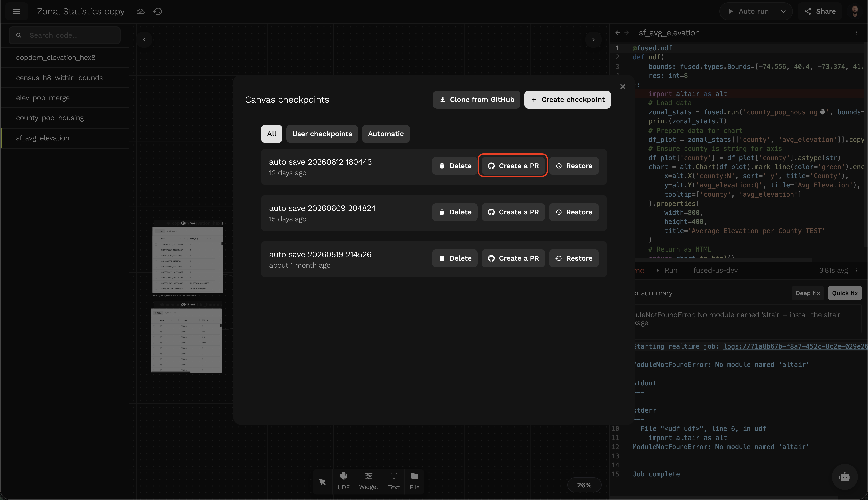The height and width of the screenshot is (500, 868).
Task: Select census_h8_within_bounds in sidebar
Action: coord(65,78)
